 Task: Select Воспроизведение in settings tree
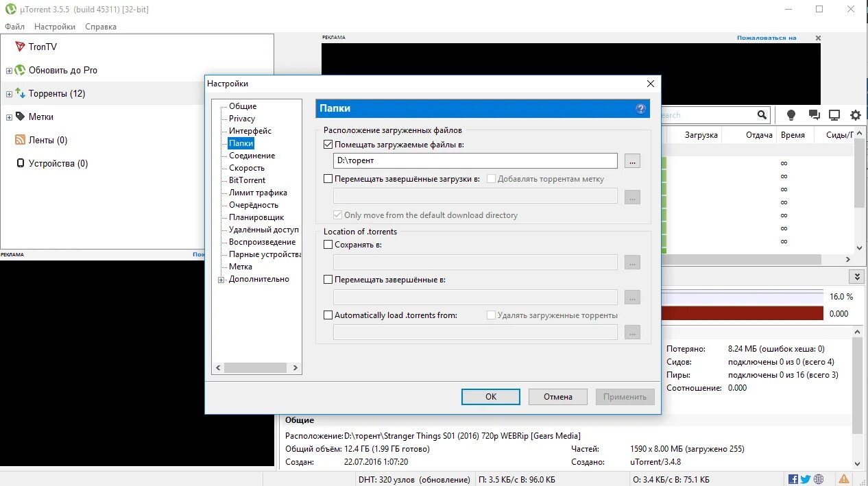[263, 242]
